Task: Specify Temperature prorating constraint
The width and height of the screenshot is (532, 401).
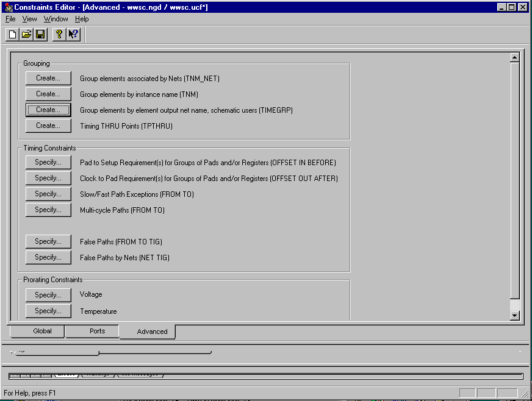Action: click(x=48, y=311)
